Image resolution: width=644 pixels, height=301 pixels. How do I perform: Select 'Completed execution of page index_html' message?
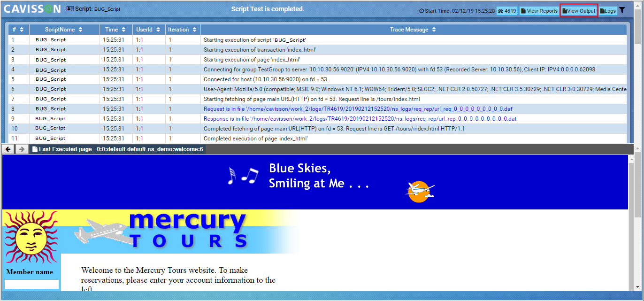click(x=255, y=139)
